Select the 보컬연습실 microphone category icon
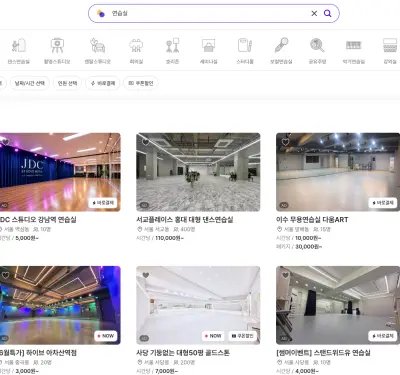400x375 pixels. point(281,46)
